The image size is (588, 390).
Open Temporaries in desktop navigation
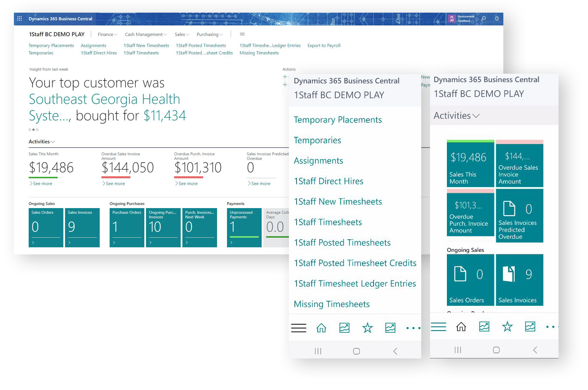pos(41,53)
